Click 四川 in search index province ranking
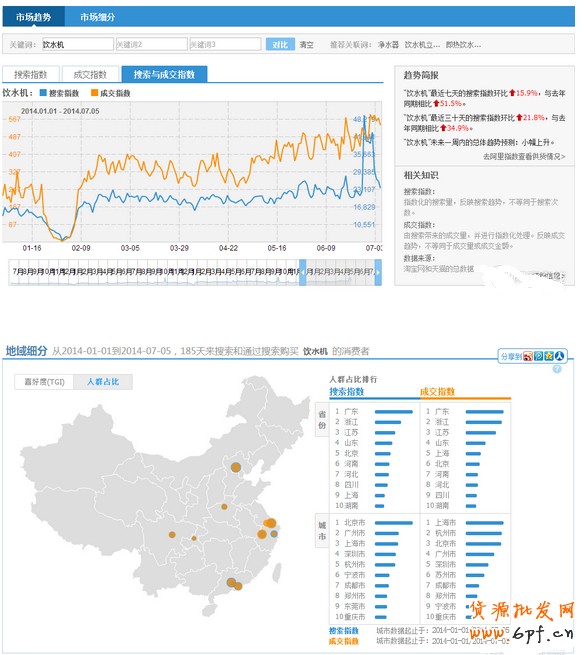This screenshot has width=584, height=655. click(351, 485)
